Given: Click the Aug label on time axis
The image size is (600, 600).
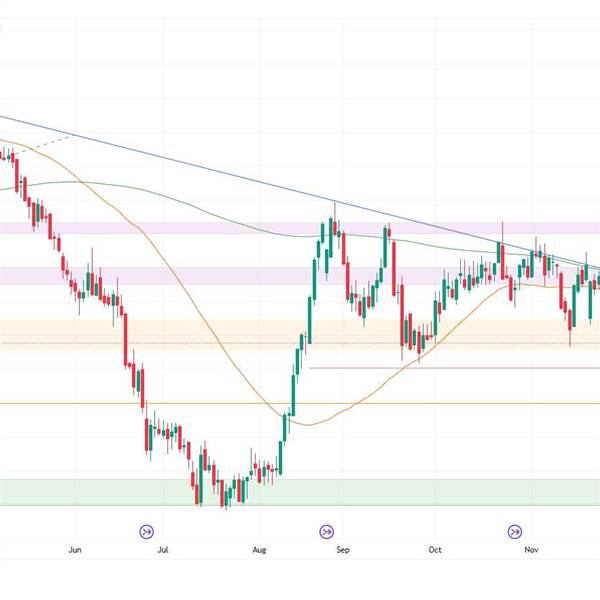Looking at the screenshot, I should tap(259, 550).
